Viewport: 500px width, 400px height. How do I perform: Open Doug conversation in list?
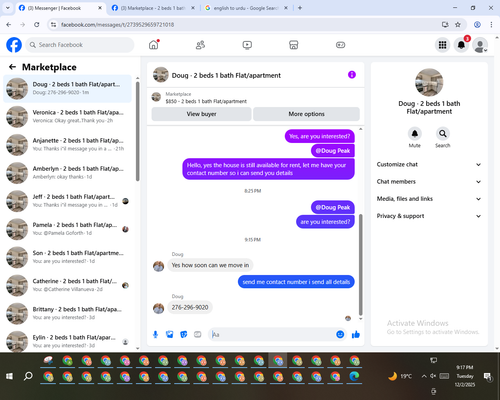(x=67, y=89)
